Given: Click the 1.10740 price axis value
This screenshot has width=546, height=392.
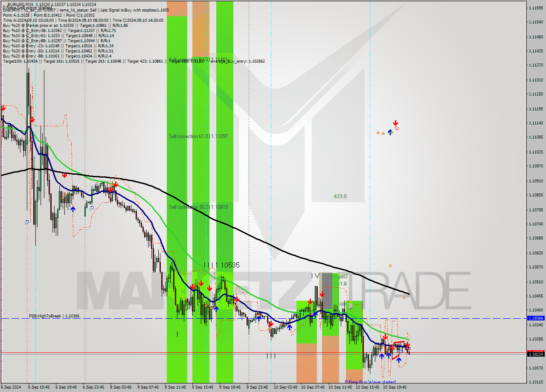Looking at the screenshot, I should (536, 224).
